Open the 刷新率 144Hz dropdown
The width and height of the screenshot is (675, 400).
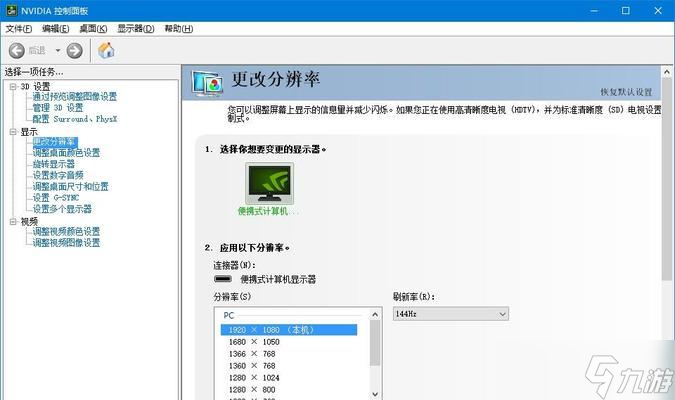[x=450, y=313]
